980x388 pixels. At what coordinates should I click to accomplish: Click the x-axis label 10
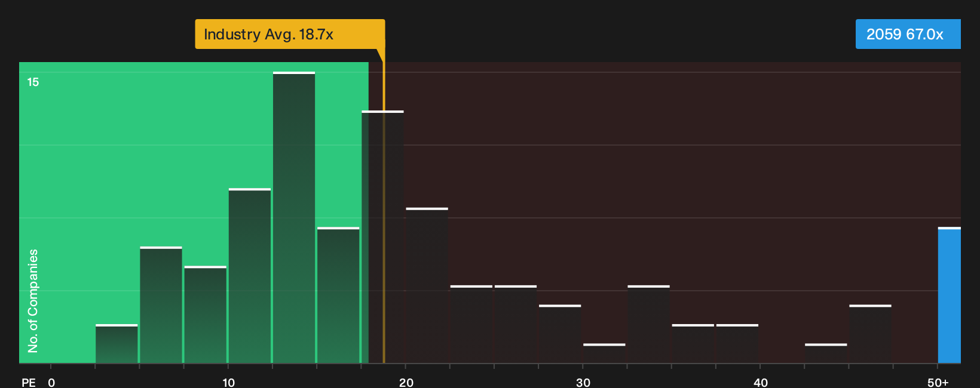[229, 382]
